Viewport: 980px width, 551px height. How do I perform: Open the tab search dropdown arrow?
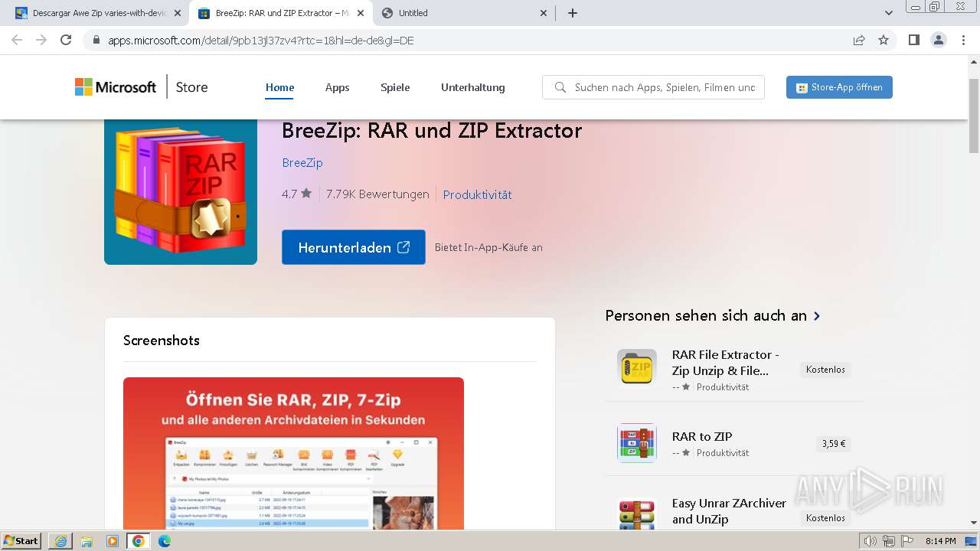889,13
